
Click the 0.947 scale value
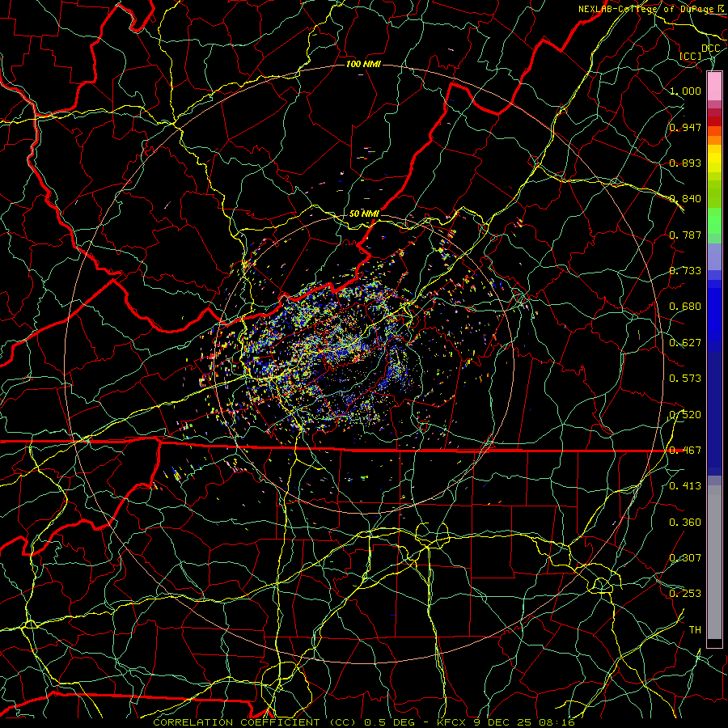685,127
